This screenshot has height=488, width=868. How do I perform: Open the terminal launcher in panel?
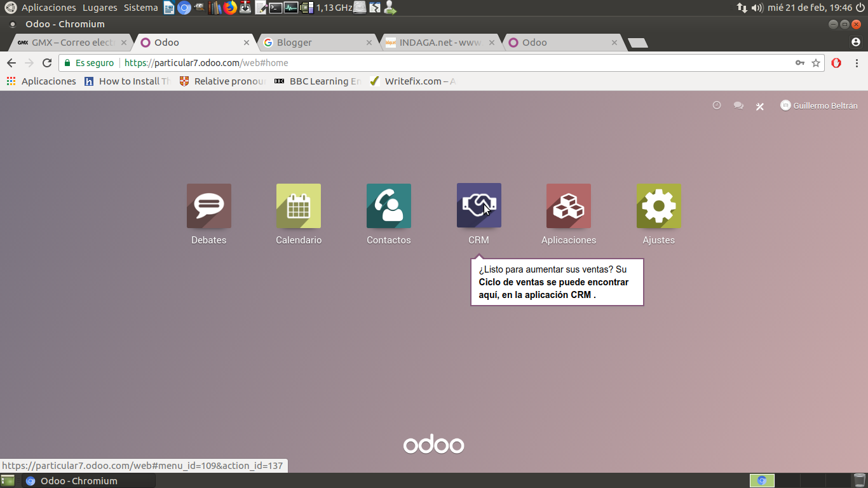coord(276,8)
